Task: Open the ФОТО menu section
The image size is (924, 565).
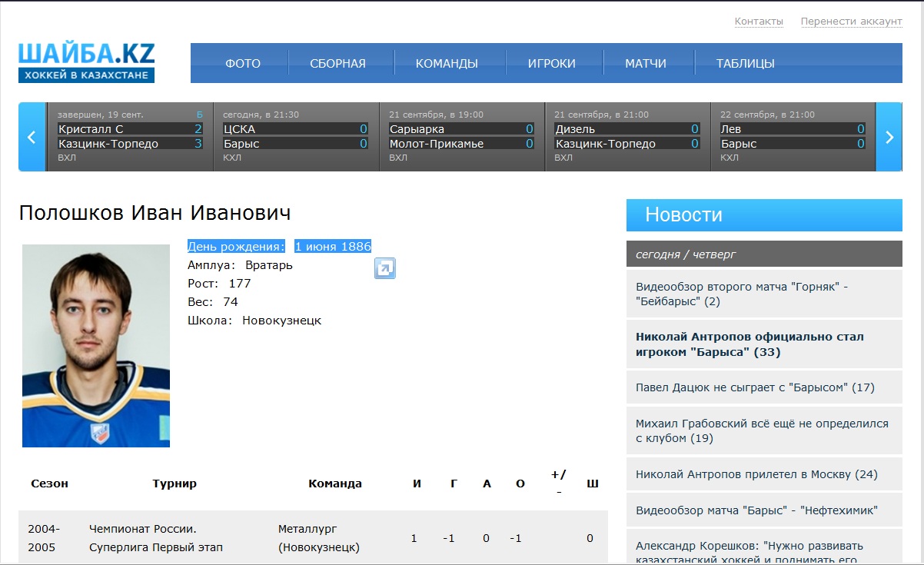Action: 243,64
